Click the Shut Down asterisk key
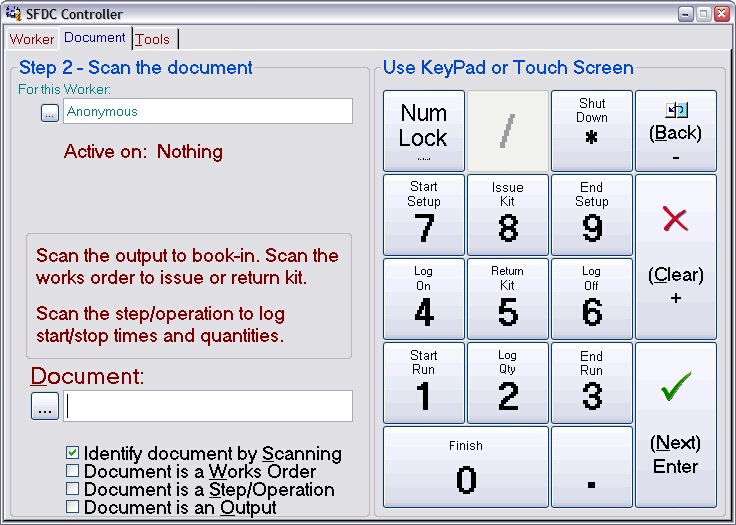The width and height of the screenshot is (736, 525). click(591, 131)
